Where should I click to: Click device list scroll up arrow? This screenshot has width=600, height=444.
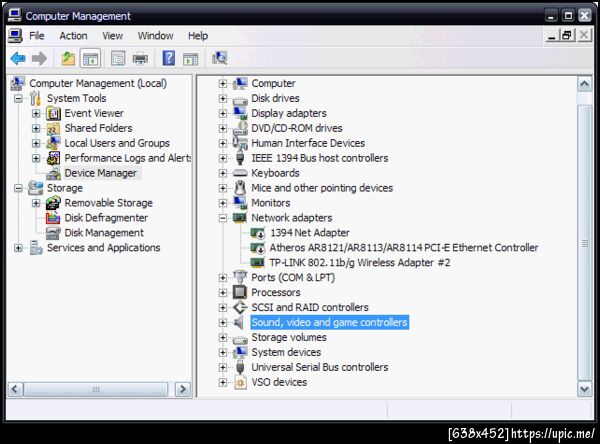585,83
